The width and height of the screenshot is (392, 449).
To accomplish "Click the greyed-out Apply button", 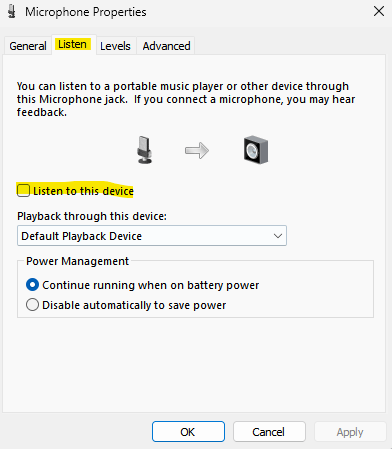I will coord(350,432).
